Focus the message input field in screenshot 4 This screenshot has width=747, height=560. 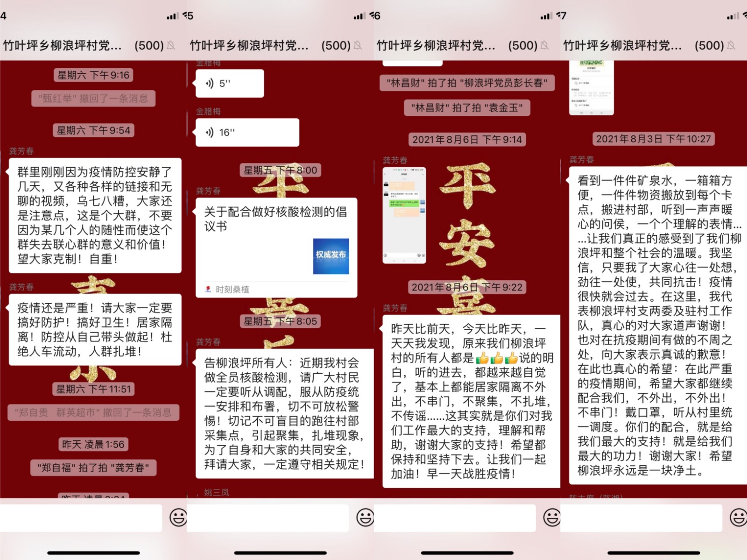click(81, 517)
